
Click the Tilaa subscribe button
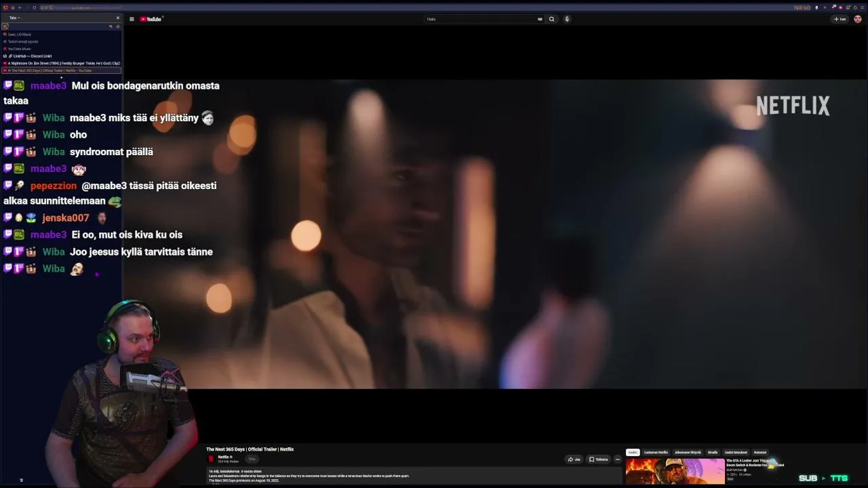click(252, 459)
